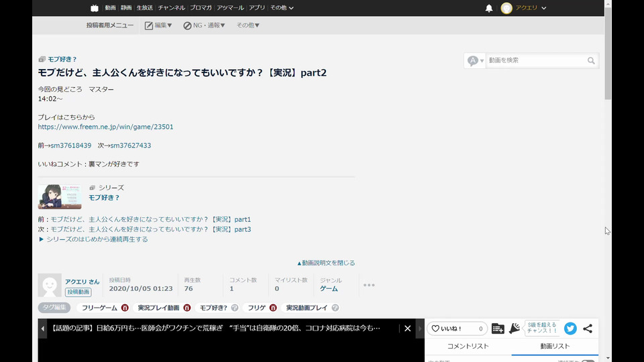Open the search type selector dropdown

(x=475, y=61)
